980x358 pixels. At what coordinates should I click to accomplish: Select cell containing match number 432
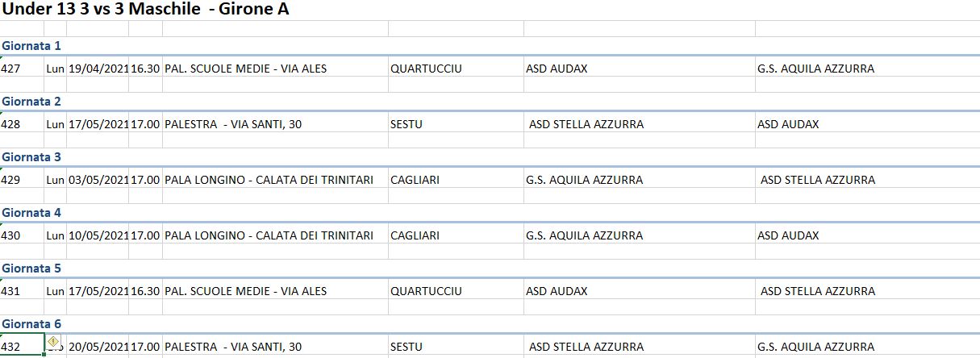click(x=22, y=347)
